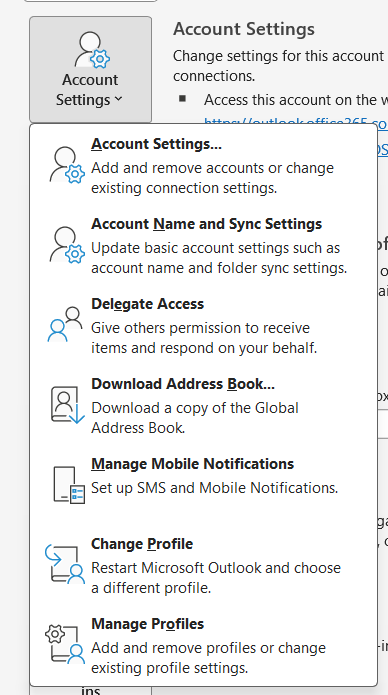Viewport: 388px width, 695px height.
Task: Click text 'Update basic account settings such as'
Action: [x=216, y=248]
